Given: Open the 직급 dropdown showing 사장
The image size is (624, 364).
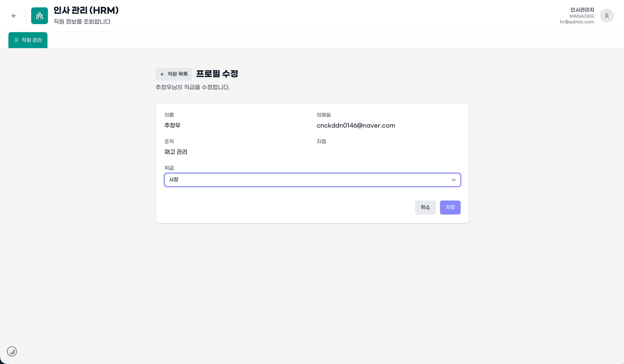Looking at the screenshot, I should coord(307,180).
